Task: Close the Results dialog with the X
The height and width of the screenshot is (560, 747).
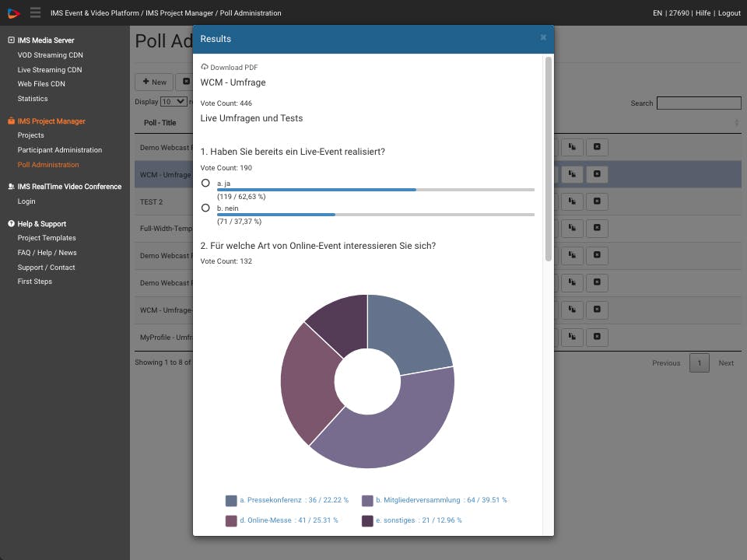Action: pyautogui.click(x=543, y=37)
